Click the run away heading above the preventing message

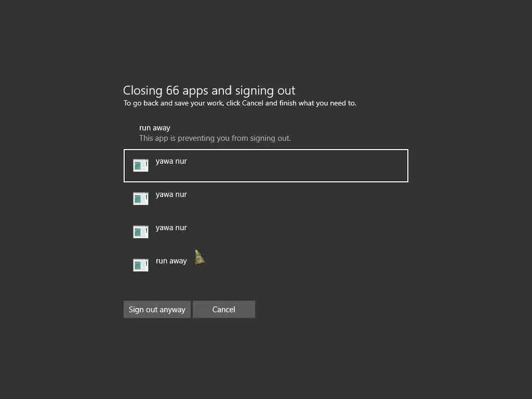(x=154, y=128)
